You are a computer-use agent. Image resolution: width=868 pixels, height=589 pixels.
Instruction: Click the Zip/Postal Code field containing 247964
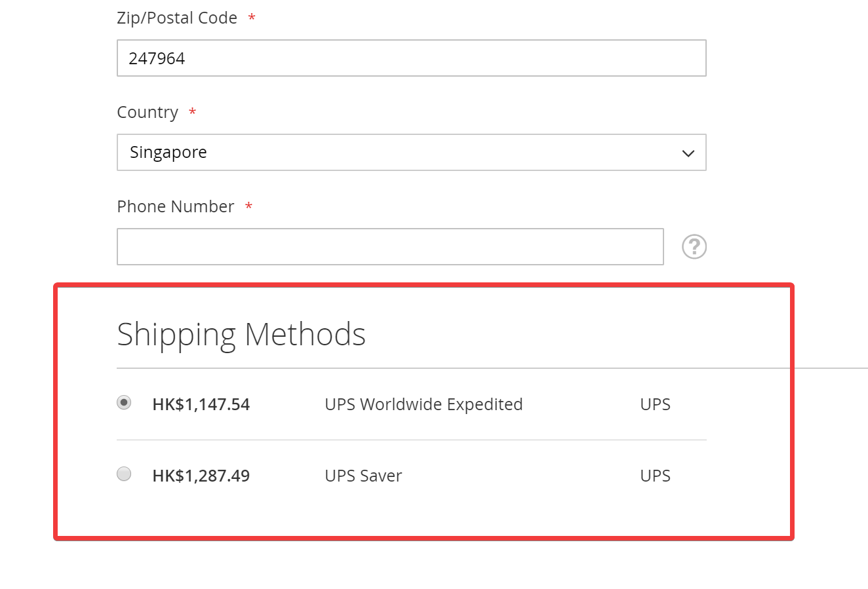point(412,58)
